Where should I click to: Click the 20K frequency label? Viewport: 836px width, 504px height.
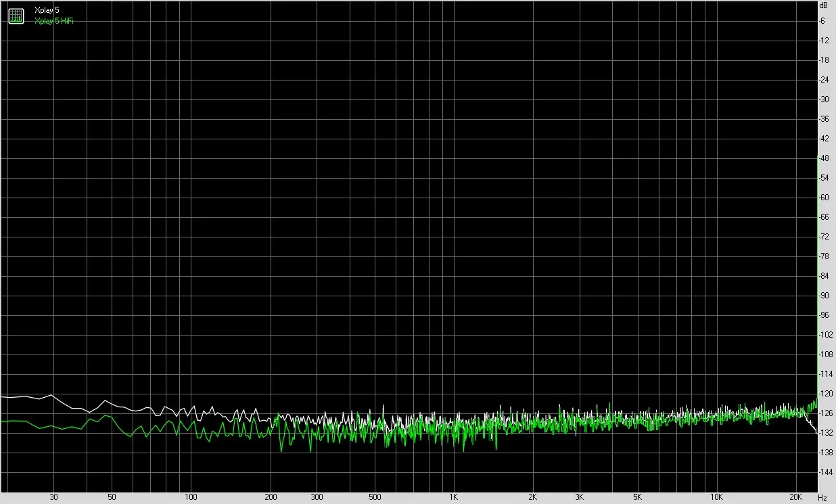(796, 497)
